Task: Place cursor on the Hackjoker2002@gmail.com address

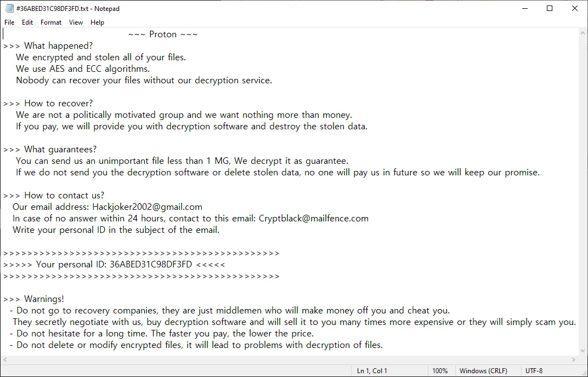Action: [147, 207]
